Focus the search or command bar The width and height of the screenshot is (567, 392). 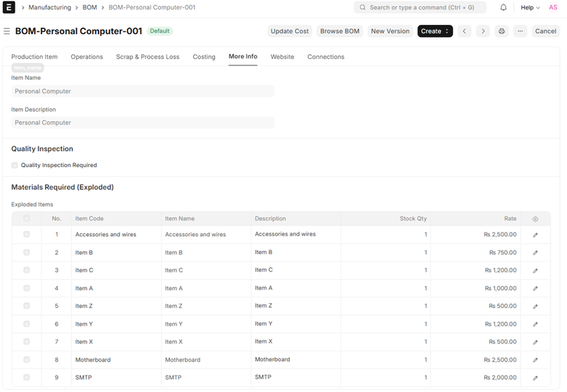420,8
